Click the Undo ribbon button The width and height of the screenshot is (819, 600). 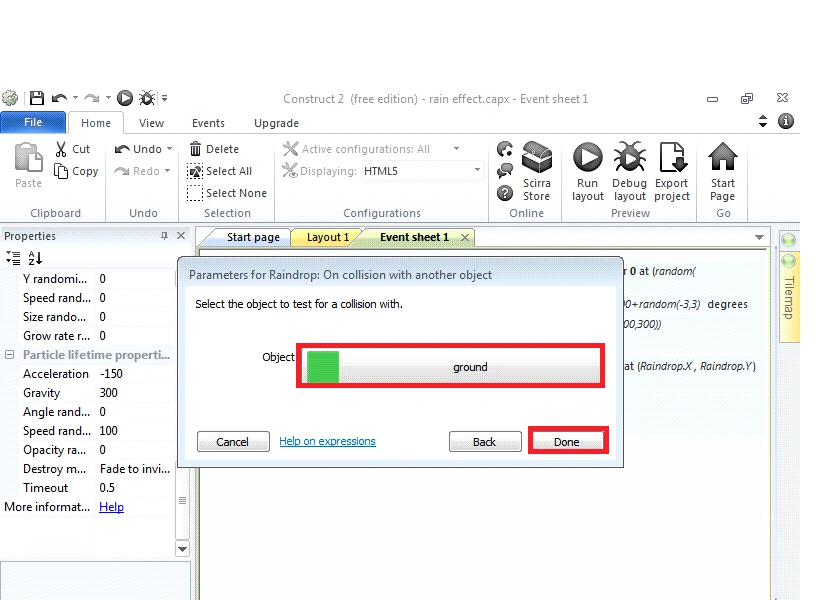point(138,149)
